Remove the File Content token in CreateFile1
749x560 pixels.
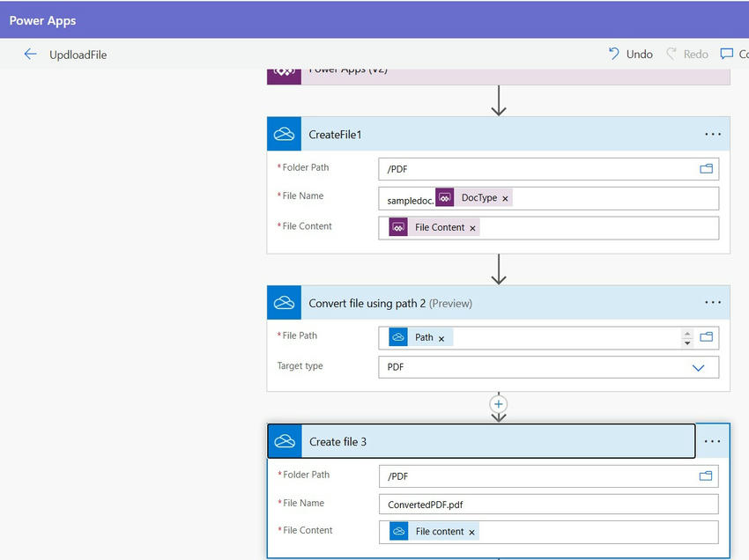click(x=472, y=228)
